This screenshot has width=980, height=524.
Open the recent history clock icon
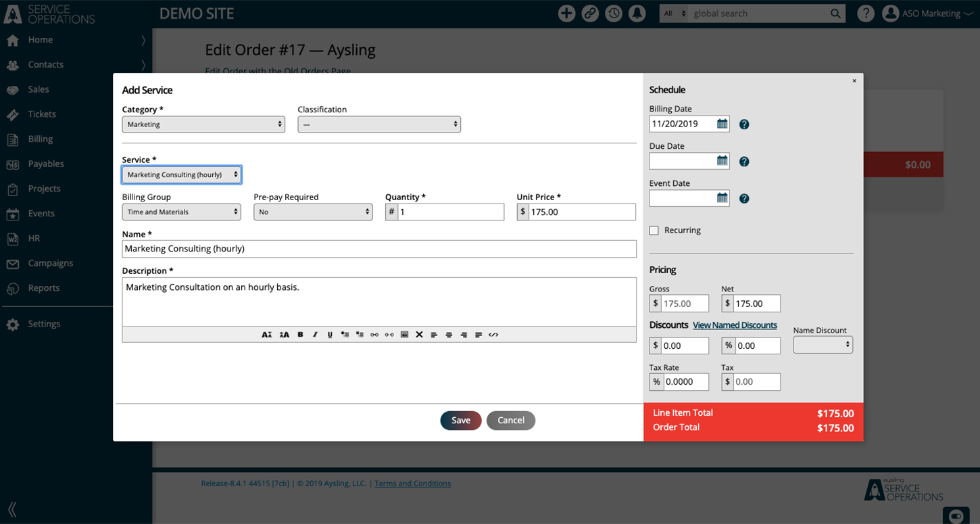pos(614,14)
